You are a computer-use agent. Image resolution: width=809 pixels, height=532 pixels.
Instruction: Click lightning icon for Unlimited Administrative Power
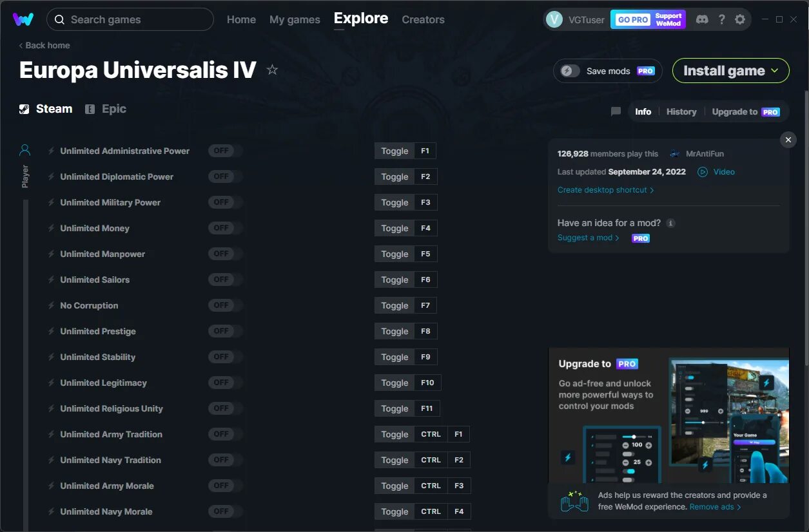pos(51,151)
